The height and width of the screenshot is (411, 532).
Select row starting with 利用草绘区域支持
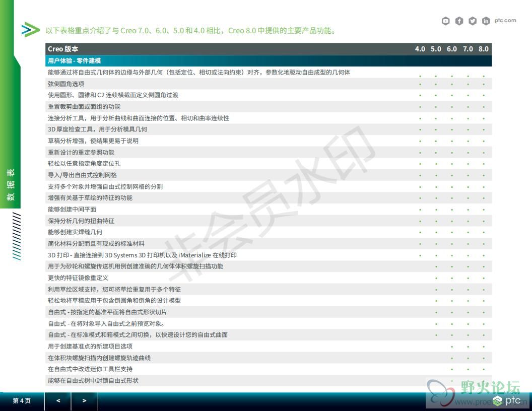click(269, 289)
